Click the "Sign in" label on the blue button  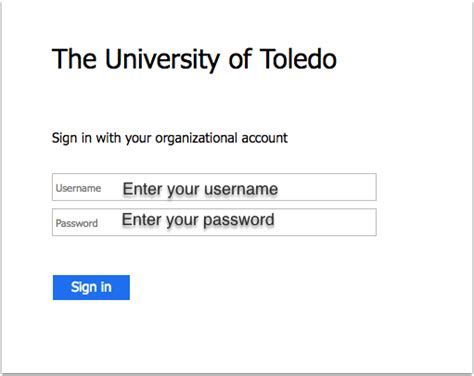(91, 287)
